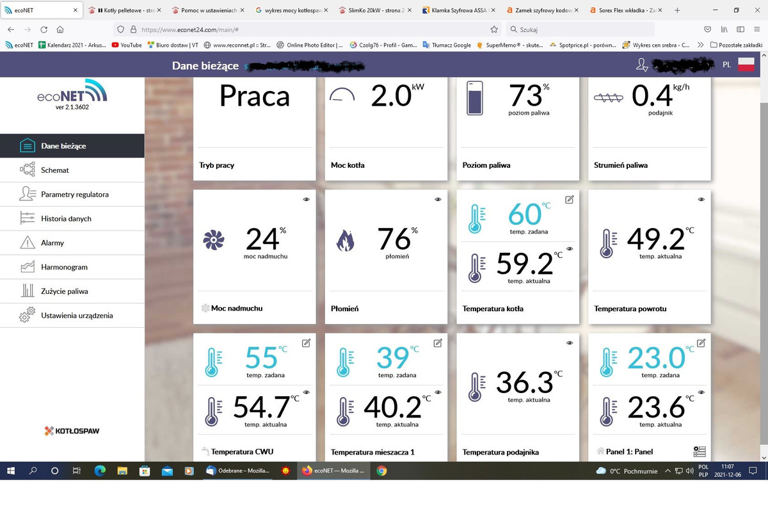Screen dimensions: 768x532
Task: Open Zużycie paliwa page in sidebar
Action: pos(64,291)
